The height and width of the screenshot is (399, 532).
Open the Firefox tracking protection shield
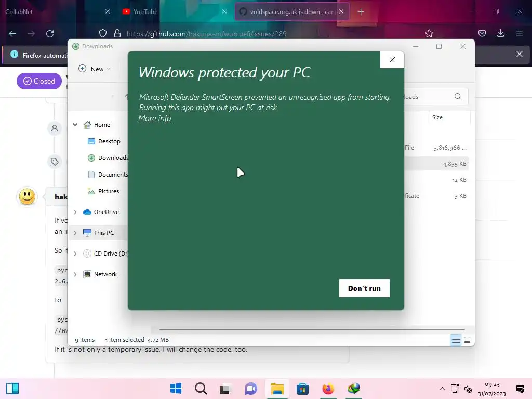[103, 33]
